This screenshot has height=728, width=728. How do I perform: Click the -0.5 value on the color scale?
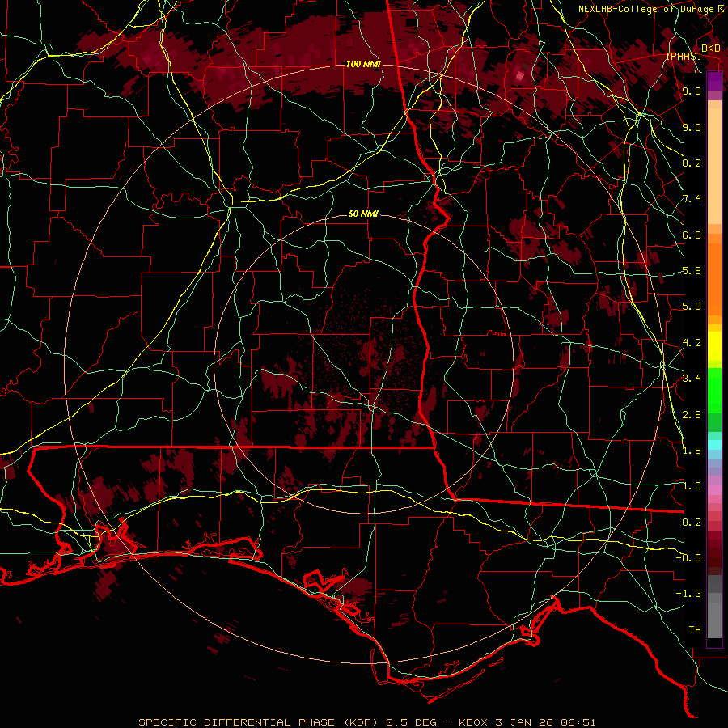tap(688, 558)
